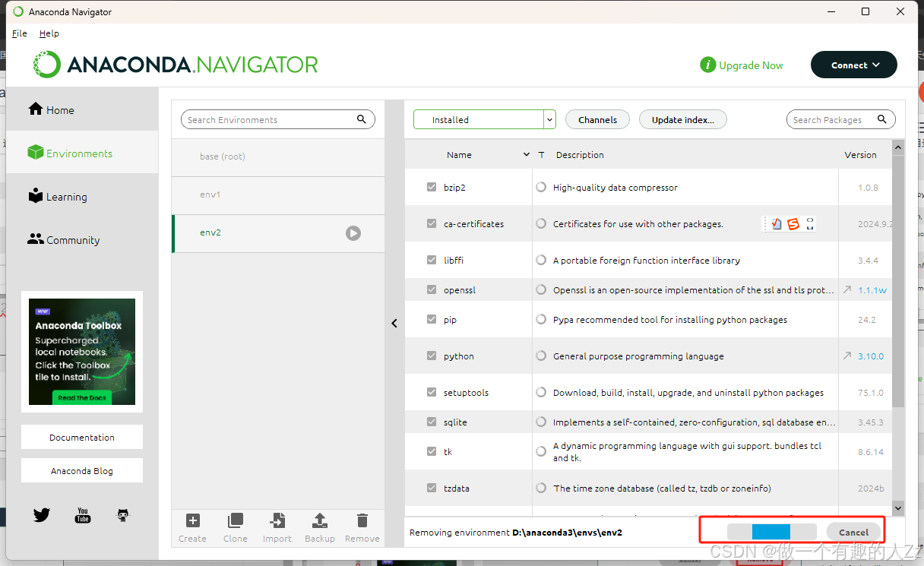Click the tzdata package type circle
924x566 pixels.
[541, 488]
